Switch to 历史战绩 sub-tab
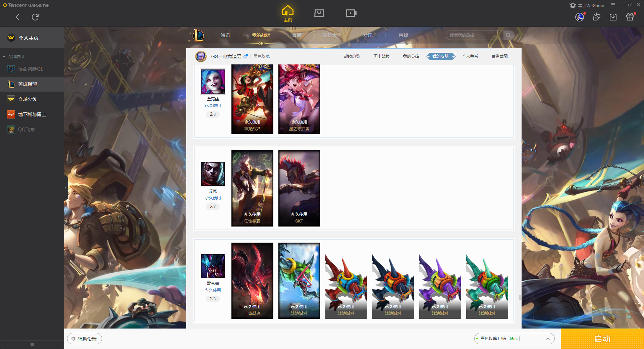The image size is (644, 349). (x=381, y=56)
